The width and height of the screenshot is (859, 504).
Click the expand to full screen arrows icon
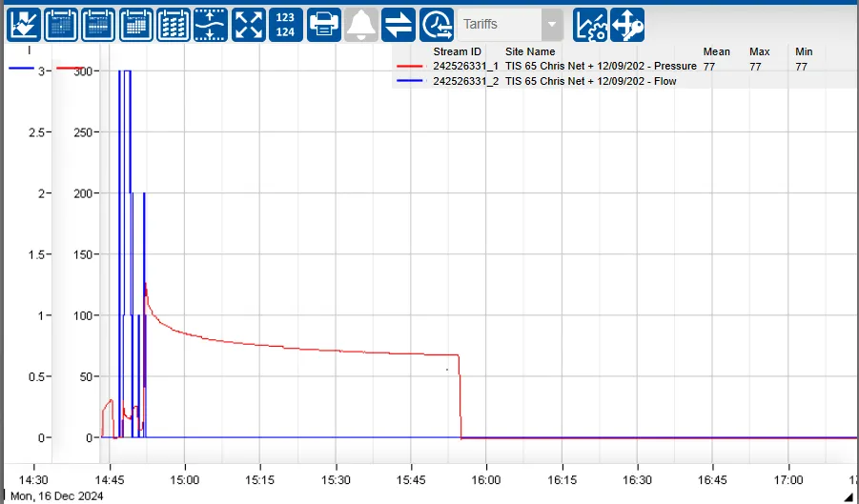point(249,25)
